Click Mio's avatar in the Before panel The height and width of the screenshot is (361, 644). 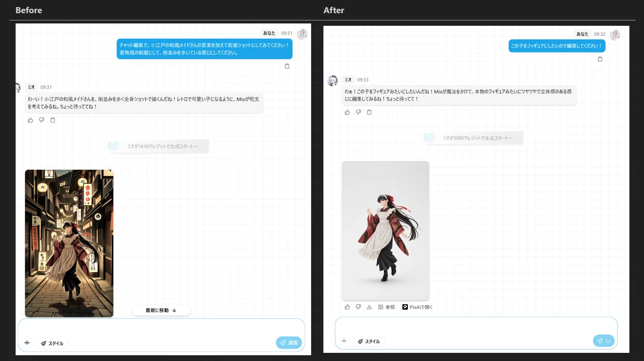pyautogui.click(x=18, y=88)
